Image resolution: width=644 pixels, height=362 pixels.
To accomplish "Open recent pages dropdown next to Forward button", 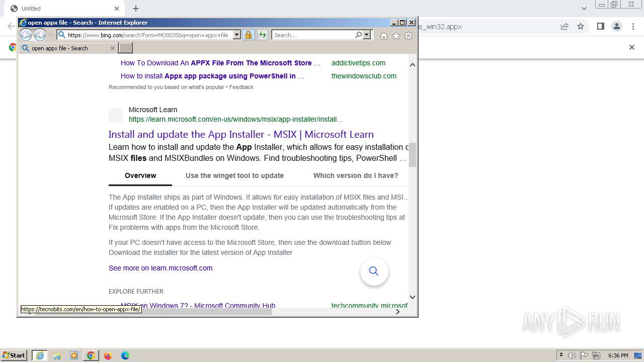I will tap(51, 35).
